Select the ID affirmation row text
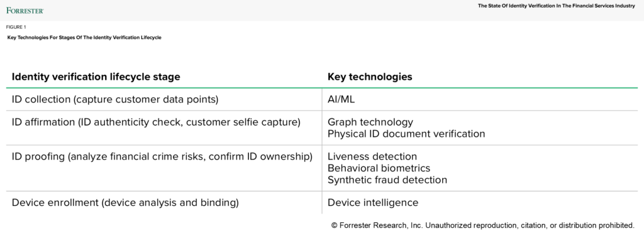 (156, 122)
